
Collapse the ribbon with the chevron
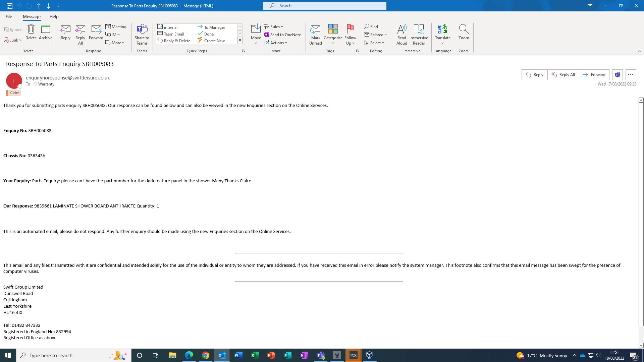click(x=639, y=51)
